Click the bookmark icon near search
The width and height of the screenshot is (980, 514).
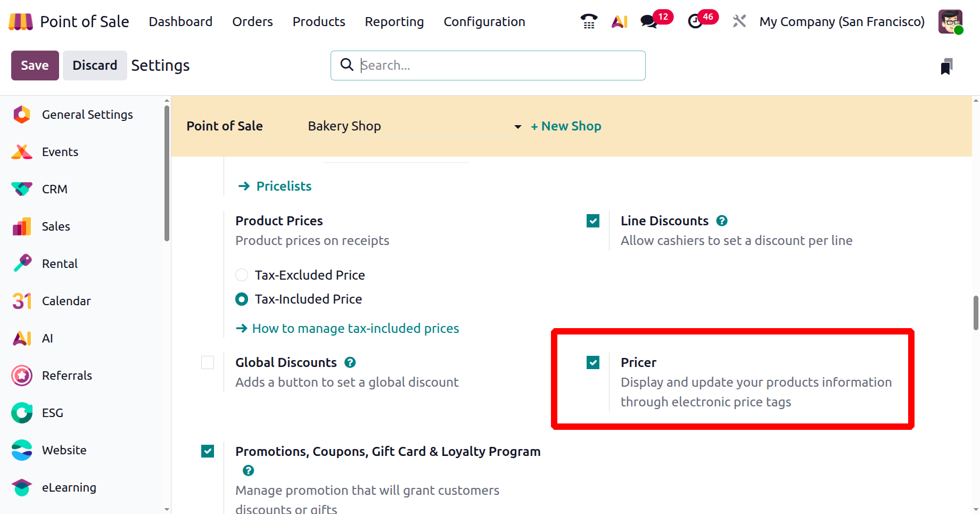point(946,67)
